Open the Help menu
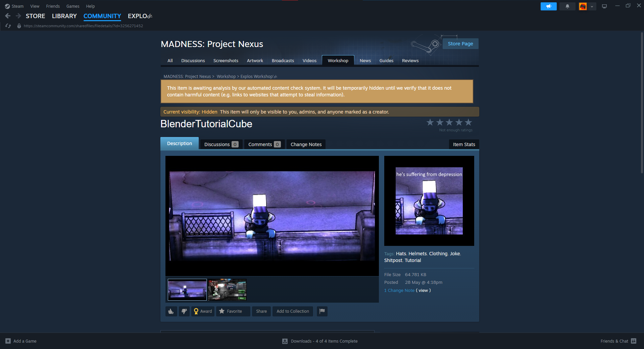Viewport: 644px width, 349px height. pos(90,6)
